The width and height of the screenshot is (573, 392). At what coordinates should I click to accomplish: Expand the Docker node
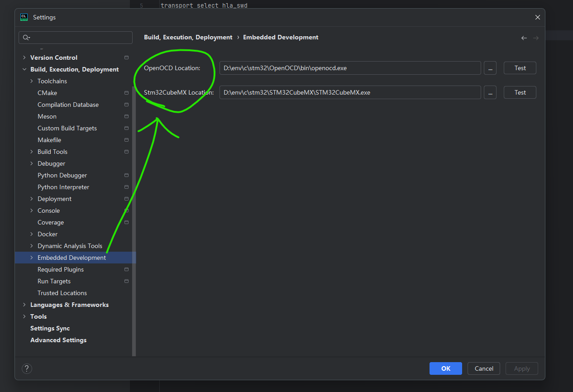coord(31,234)
